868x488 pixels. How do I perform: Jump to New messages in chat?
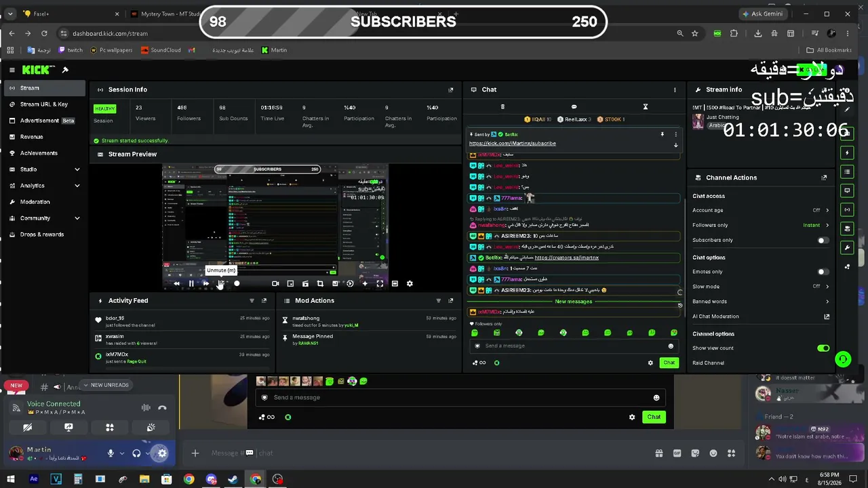(574, 302)
